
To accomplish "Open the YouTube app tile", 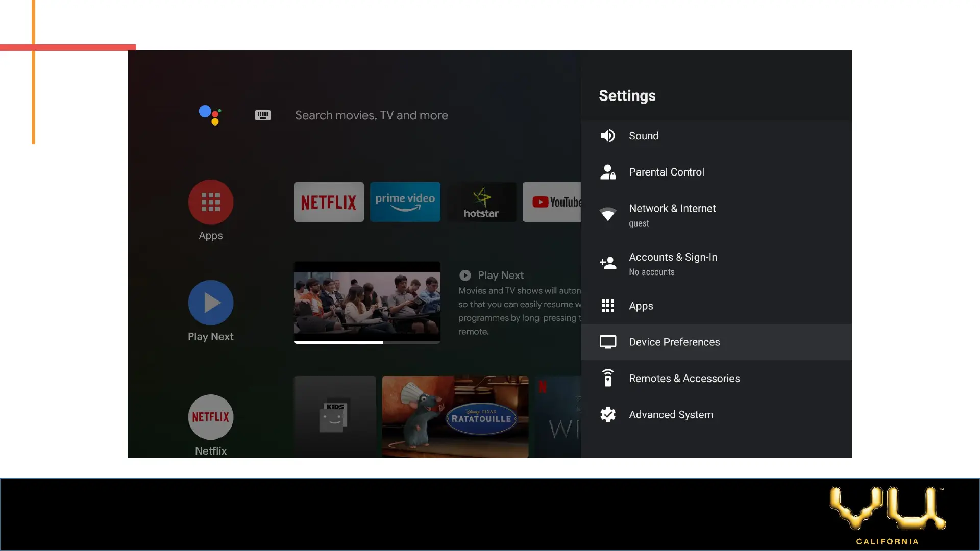I will pyautogui.click(x=552, y=202).
